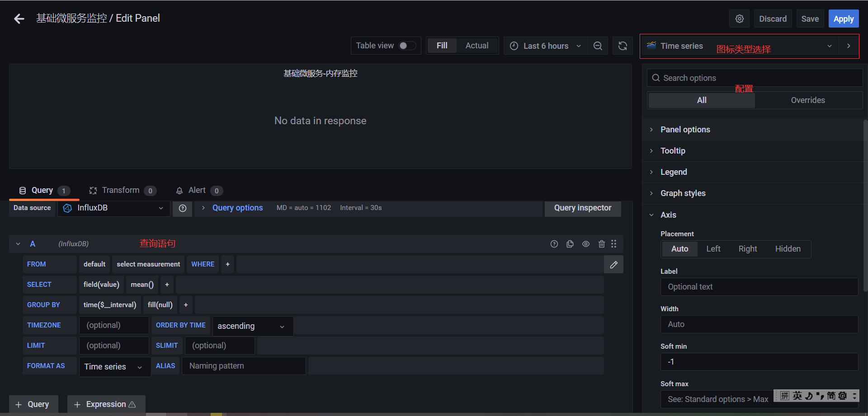Image resolution: width=868 pixels, height=416 pixels.
Task: Open the ascending order dropdown
Action: [253, 326]
